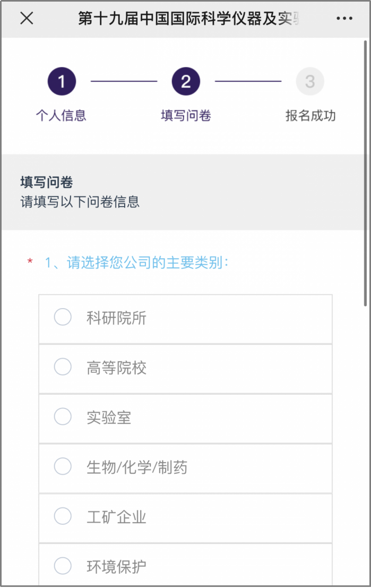Click the 填写问卷 step label
This screenshot has width=371, height=588.
(x=186, y=115)
